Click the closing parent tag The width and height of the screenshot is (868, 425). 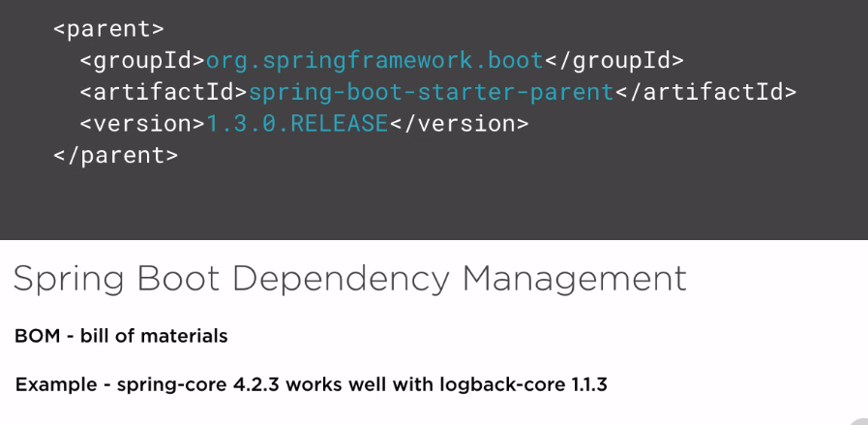pos(115,155)
